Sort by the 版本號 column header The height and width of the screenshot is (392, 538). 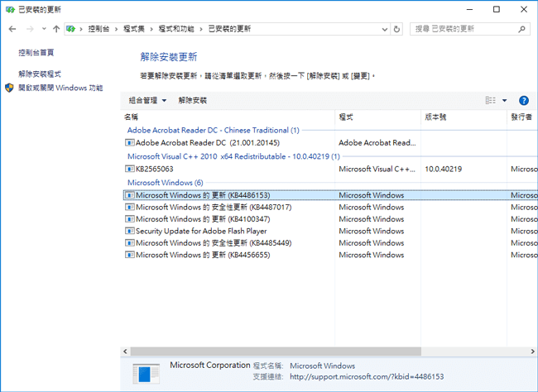[464, 117]
